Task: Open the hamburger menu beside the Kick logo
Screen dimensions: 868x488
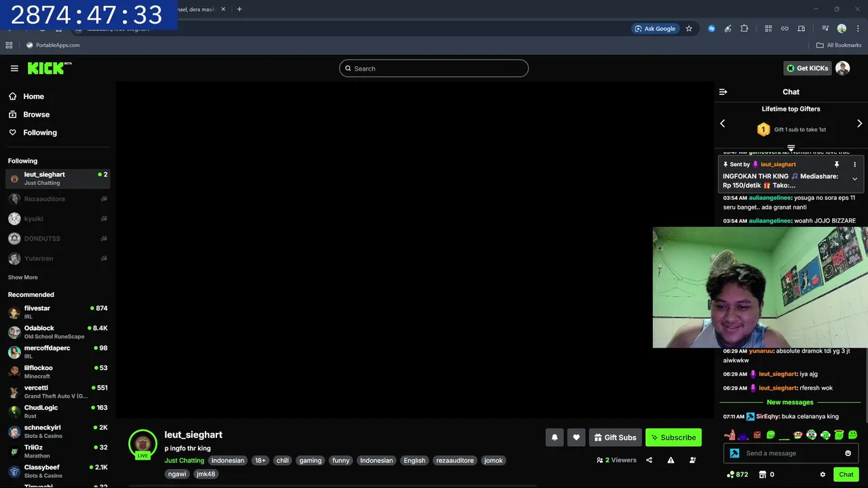Action: 14,68
